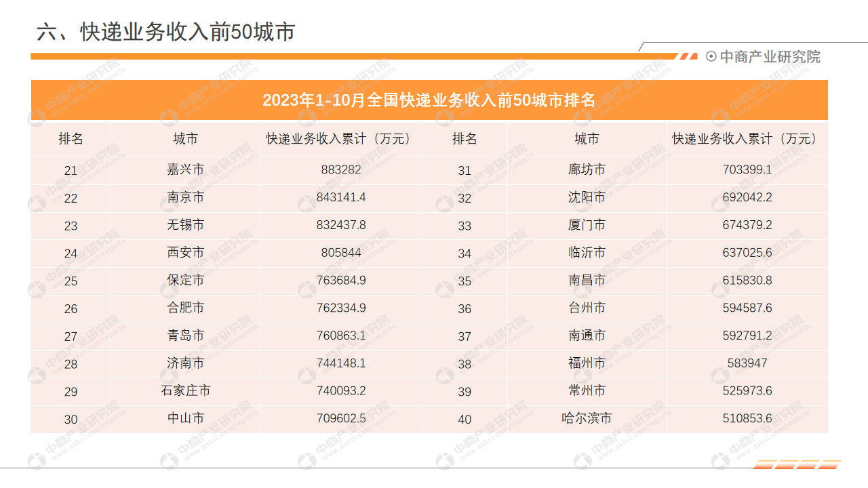Select the cell 无锡市
The image size is (868, 488).
[186, 224]
